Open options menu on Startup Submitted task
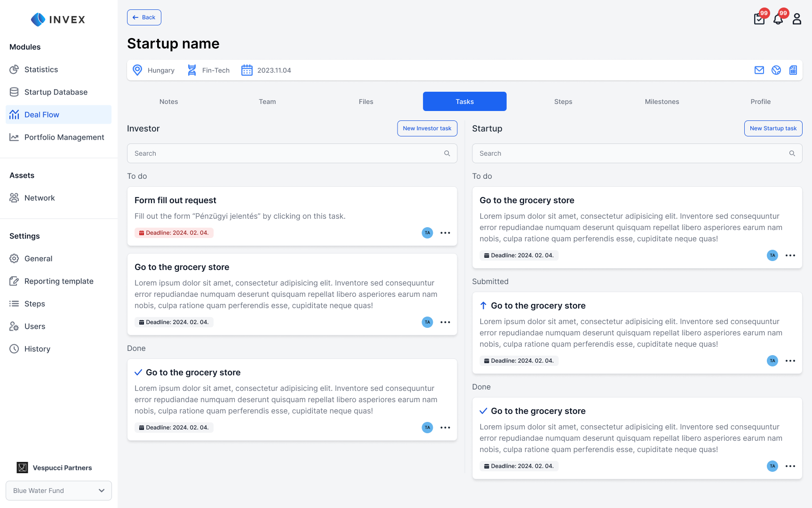This screenshot has height=508, width=812. [790, 361]
